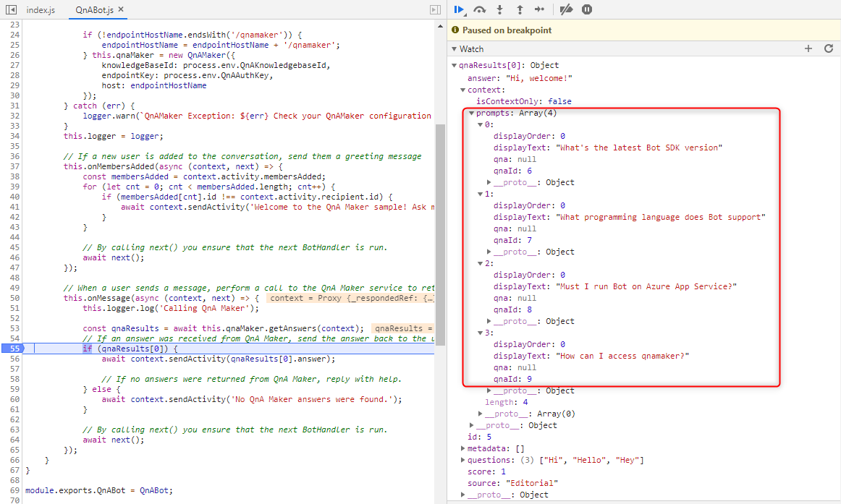
Task: Refresh the watch expressions
Action: click(829, 48)
